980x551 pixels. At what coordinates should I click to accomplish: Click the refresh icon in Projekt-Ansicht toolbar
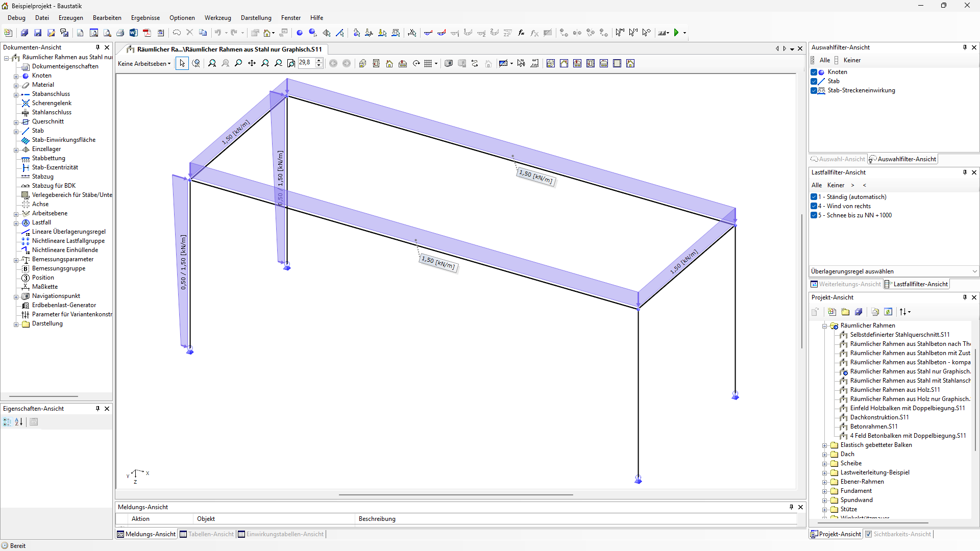point(888,312)
